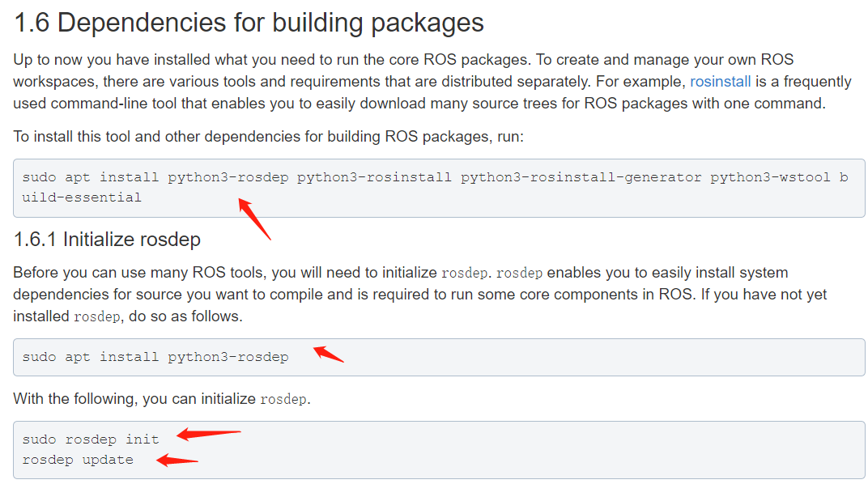
Task: Click 'sudo' at start of first code block
Action: pyautogui.click(x=40, y=177)
